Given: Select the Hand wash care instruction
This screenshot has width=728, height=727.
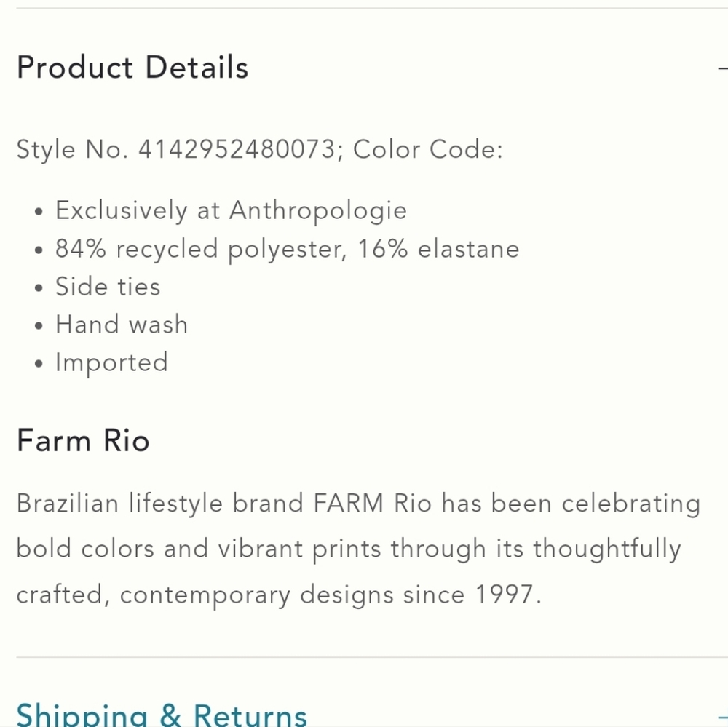Looking at the screenshot, I should 122,324.
